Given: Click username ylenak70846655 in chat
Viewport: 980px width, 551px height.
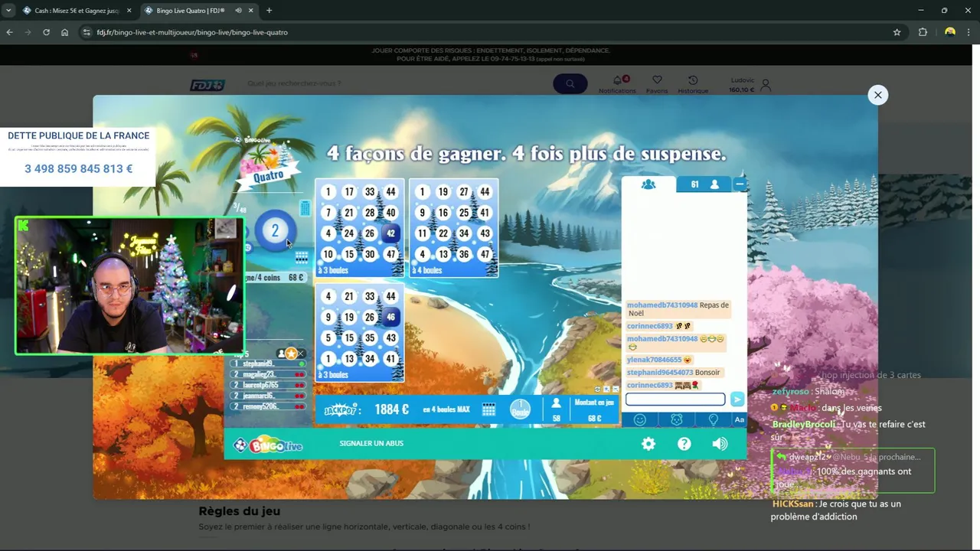Looking at the screenshot, I should tap(654, 360).
